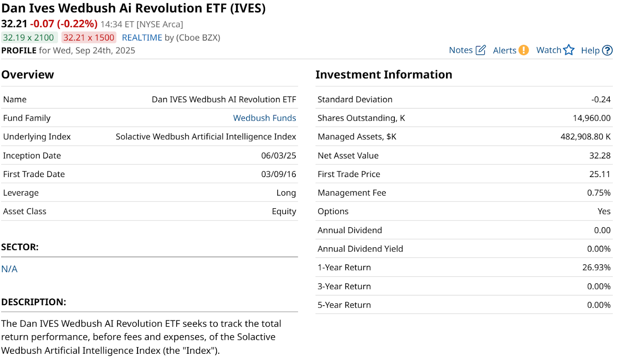This screenshot has height=364, width=631.
Task: Click the green bid quote 32.19 x 2100
Action: point(28,37)
